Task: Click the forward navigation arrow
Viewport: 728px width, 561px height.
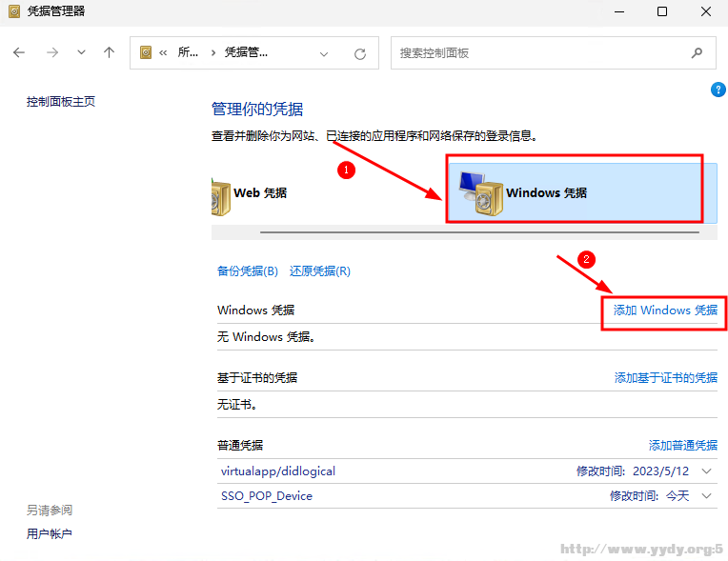Action: [52, 52]
